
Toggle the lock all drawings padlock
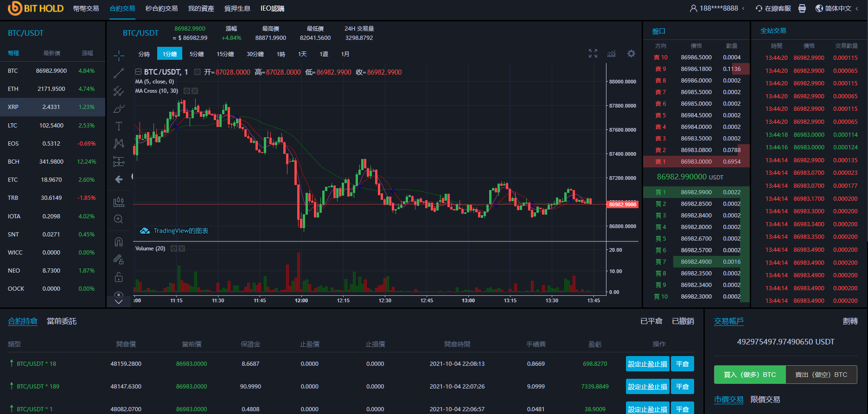(x=119, y=277)
